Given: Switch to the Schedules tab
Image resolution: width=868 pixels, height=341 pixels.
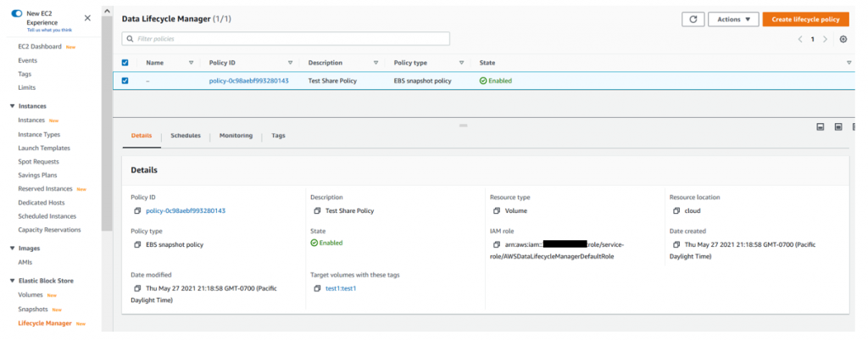Looking at the screenshot, I should [x=186, y=136].
